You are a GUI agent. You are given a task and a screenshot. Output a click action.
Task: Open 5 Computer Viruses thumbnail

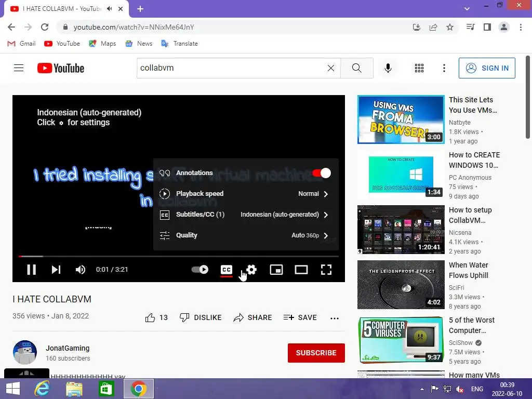(x=401, y=340)
